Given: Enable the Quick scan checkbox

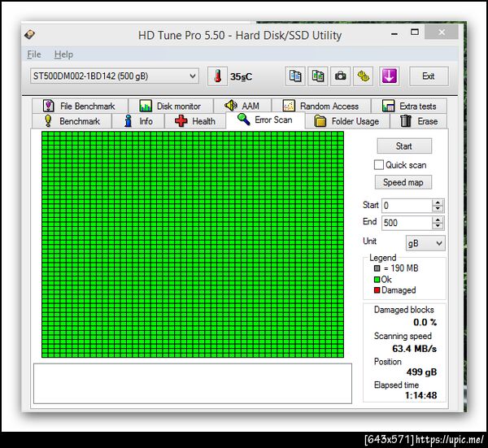Looking at the screenshot, I should [x=379, y=165].
